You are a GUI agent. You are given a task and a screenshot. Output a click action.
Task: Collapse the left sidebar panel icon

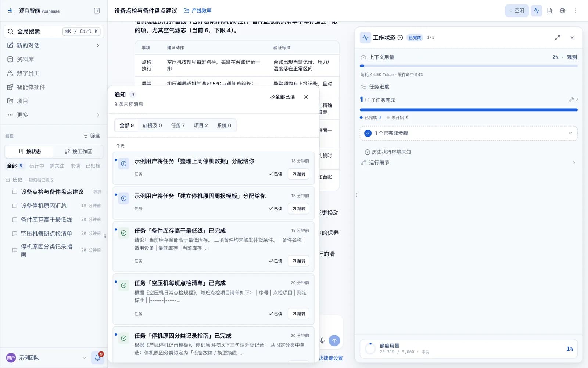pos(97,11)
